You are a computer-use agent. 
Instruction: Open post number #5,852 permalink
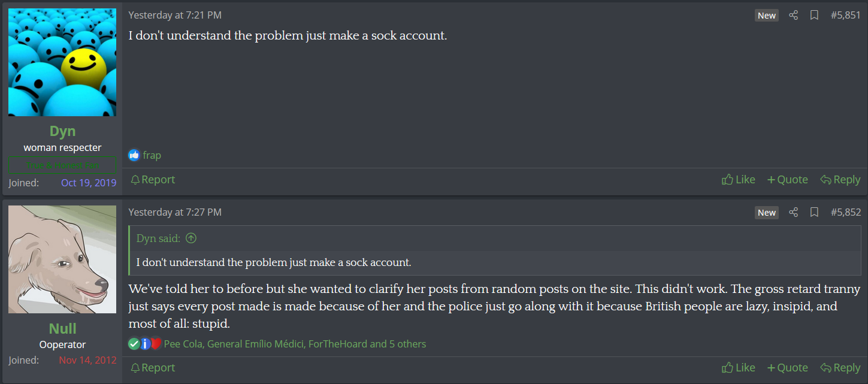[846, 213]
